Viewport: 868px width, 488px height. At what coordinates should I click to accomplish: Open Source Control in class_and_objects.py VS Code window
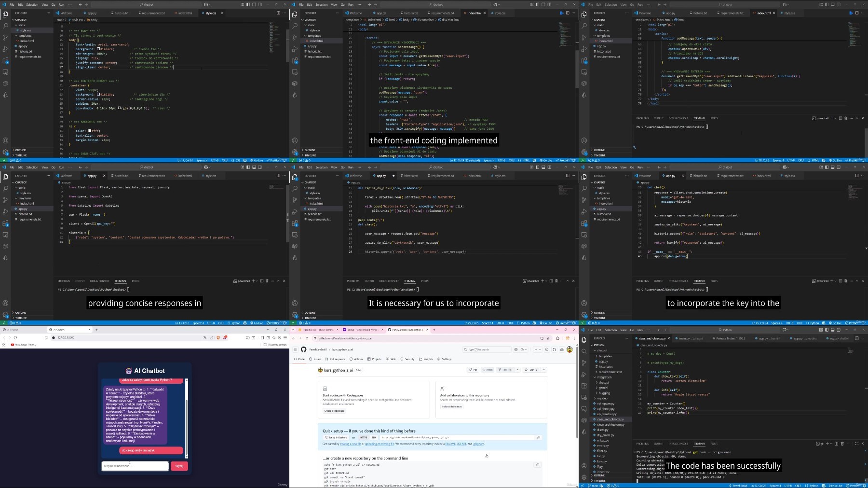click(x=584, y=363)
